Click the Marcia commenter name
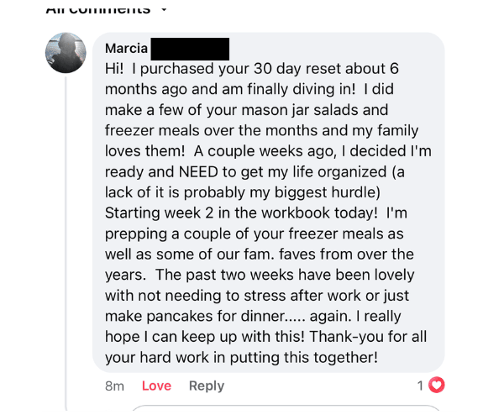The height and width of the screenshot is (420, 504). (x=127, y=48)
